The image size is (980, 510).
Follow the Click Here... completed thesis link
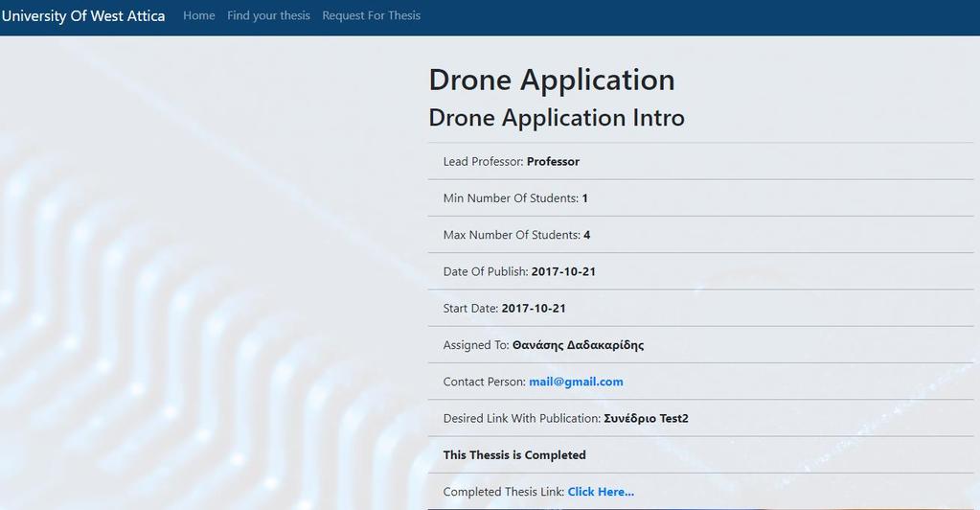point(601,492)
